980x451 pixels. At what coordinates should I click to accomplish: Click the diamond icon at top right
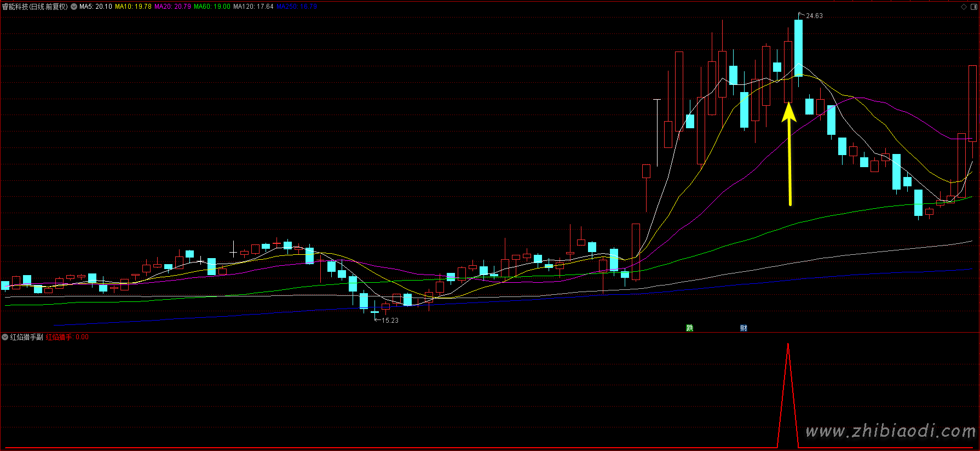[964, 7]
